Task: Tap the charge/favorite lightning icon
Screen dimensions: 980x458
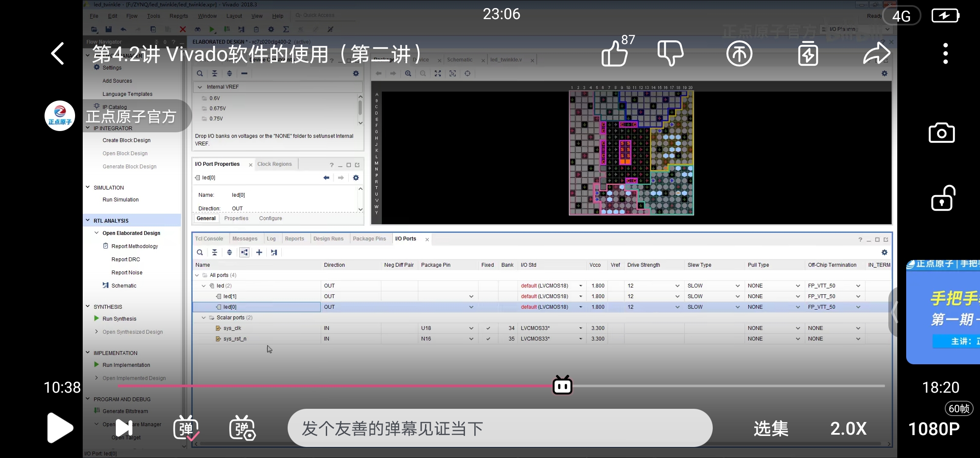Action: [808, 53]
